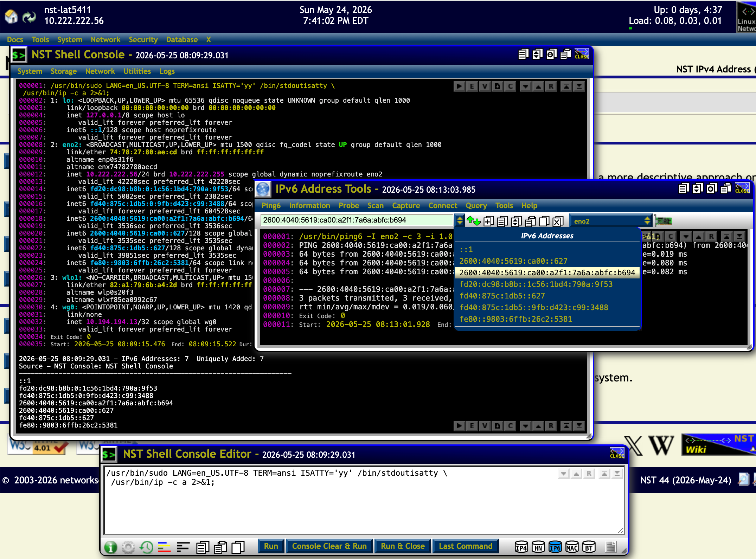Click up-triangle scroll button in Console Editor textarea
756x559 pixels.
tap(576, 474)
